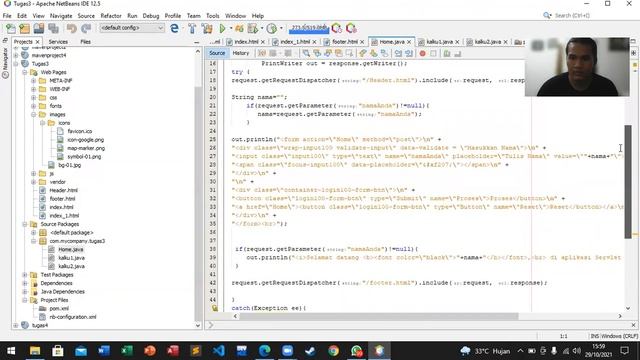
Task: Switch to the History view
Action: (x=241, y=53)
